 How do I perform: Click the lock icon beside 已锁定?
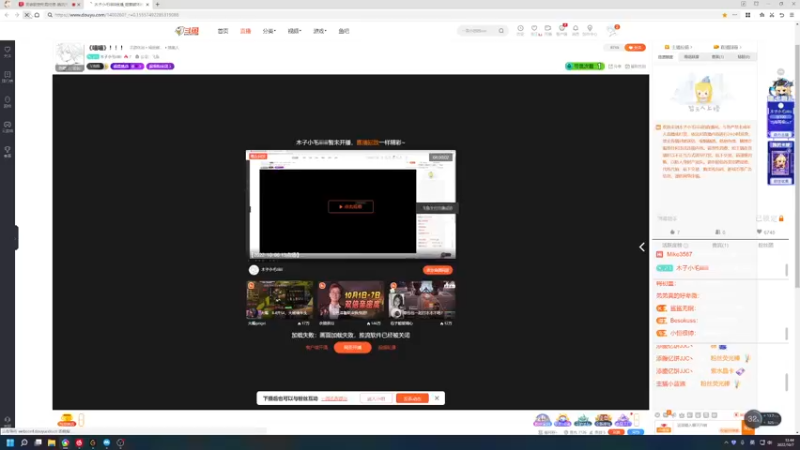click(x=781, y=218)
